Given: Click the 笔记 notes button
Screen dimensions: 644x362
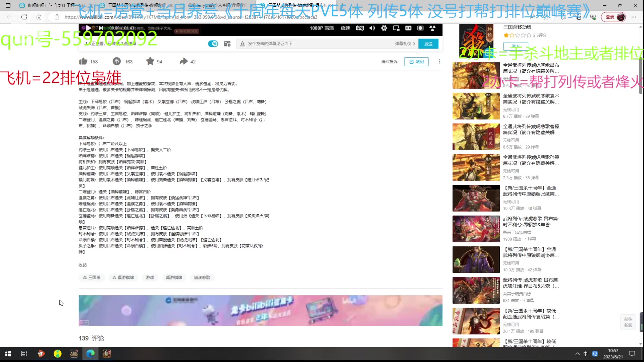Looking at the screenshot, I should pyautogui.click(x=416, y=62).
